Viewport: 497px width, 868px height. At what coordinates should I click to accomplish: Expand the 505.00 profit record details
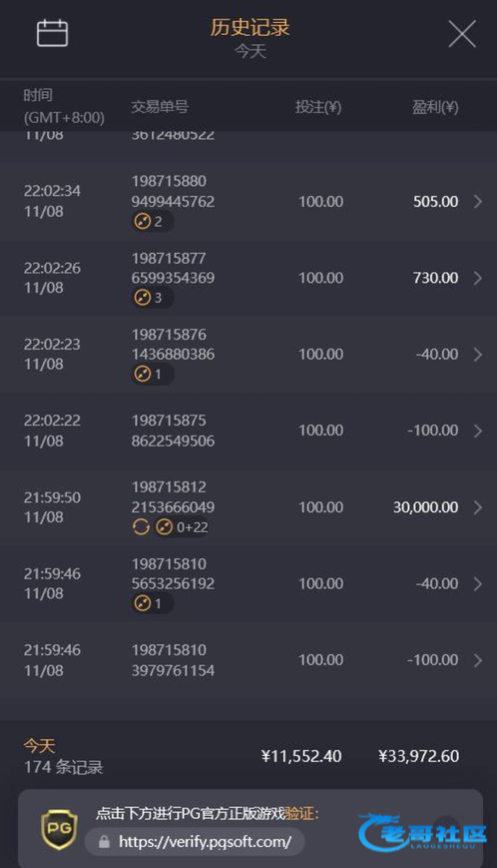point(478,201)
